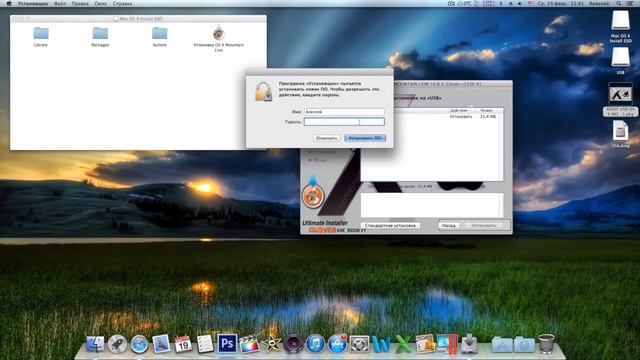The image size is (640, 360).
Task: Launch Photoshop from the Dock
Action: click(x=227, y=344)
